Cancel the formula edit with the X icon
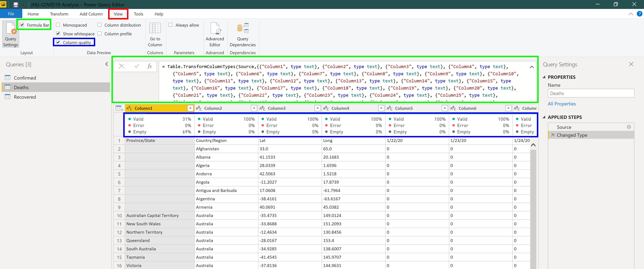The image size is (644, 269). pos(121,66)
